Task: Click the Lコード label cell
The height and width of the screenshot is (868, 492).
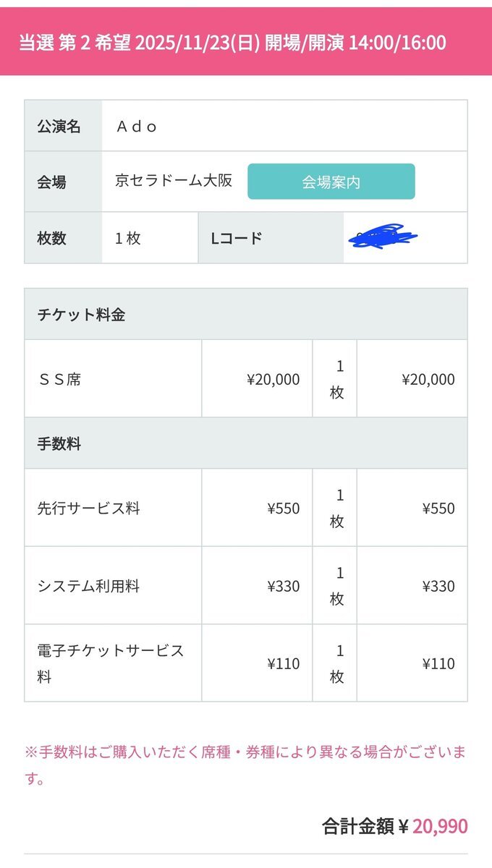Action: (x=271, y=238)
